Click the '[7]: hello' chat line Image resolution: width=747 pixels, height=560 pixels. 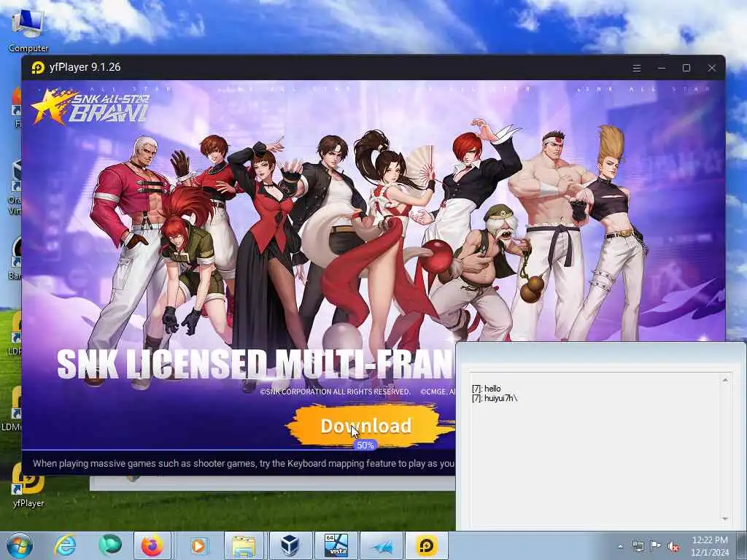pyautogui.click(x=487, y=389)
